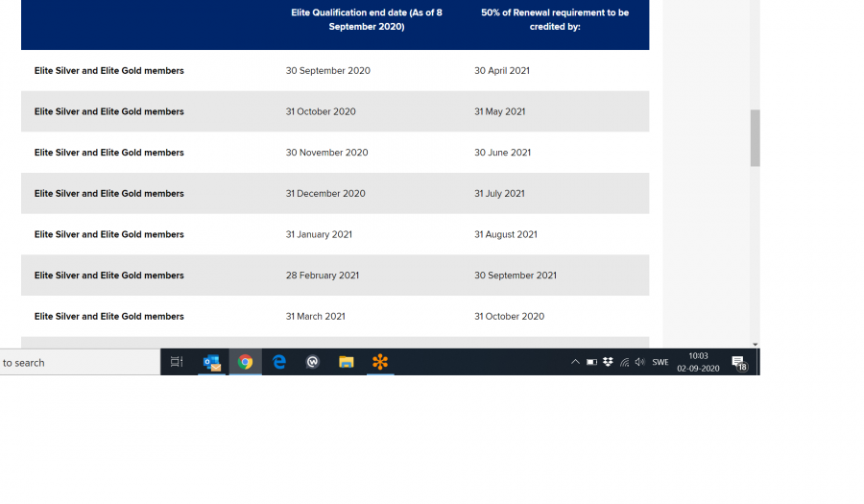Launch Microsoft Edge from the taskbar
The height and width of the screenshot is (504, 864).
(279, 362)
